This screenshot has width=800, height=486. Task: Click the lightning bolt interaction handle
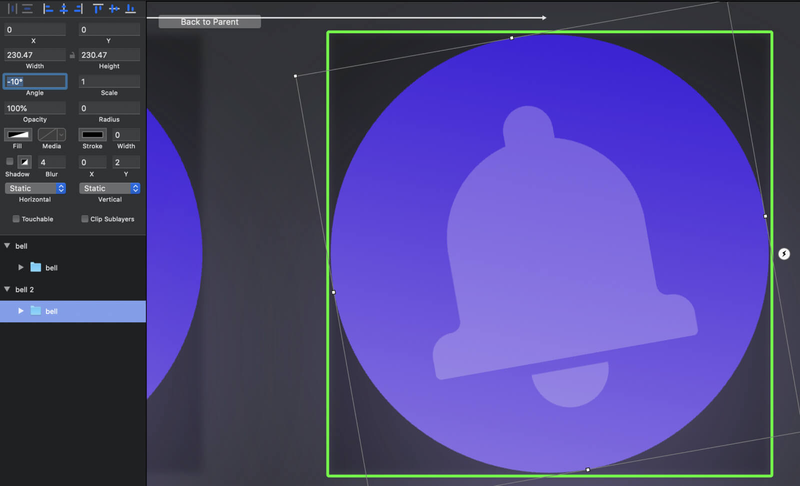(784, 253)
